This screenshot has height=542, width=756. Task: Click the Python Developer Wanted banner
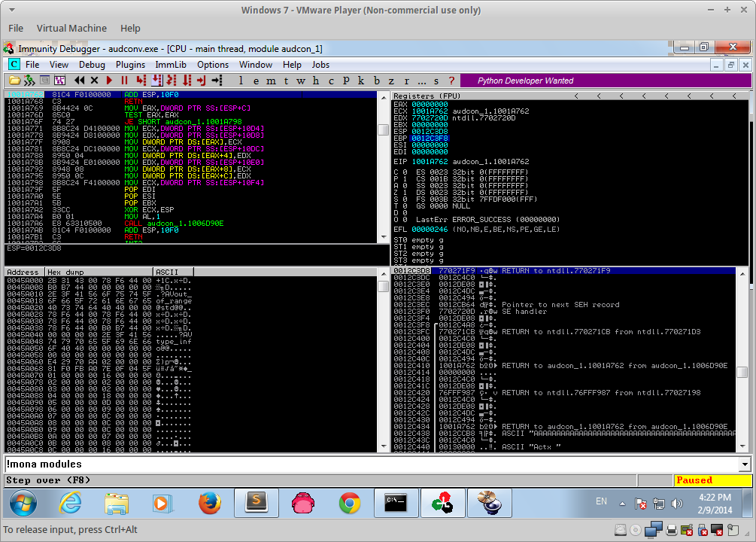point(525,81)
